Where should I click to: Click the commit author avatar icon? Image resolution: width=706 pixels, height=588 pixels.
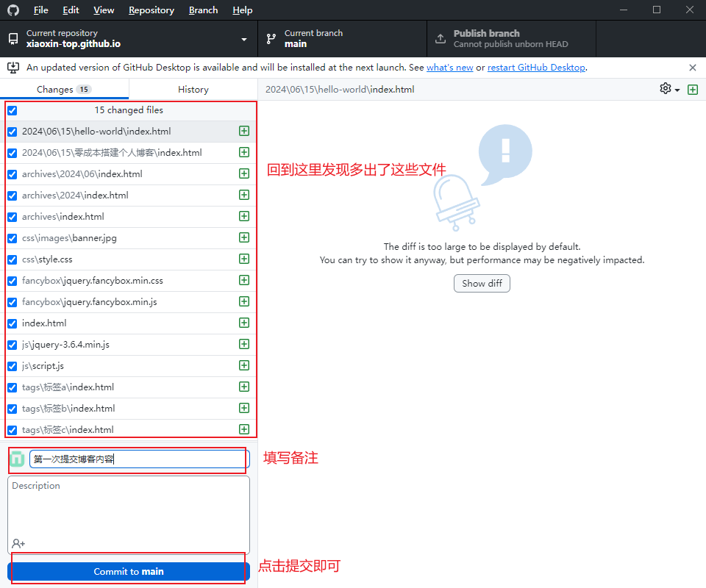[x=17, y=459]
